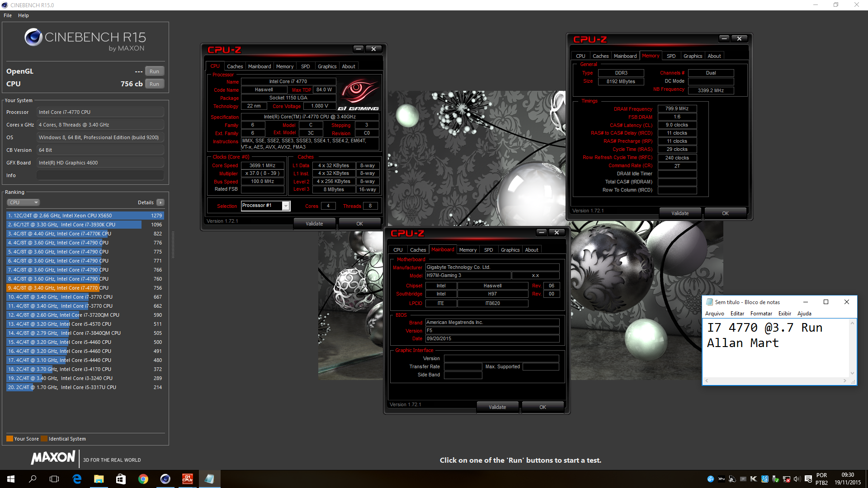This screenshot has height=488, width=868.
Task: Switch to Cinebench in the taskbar
Action: [x=165, y=479]
